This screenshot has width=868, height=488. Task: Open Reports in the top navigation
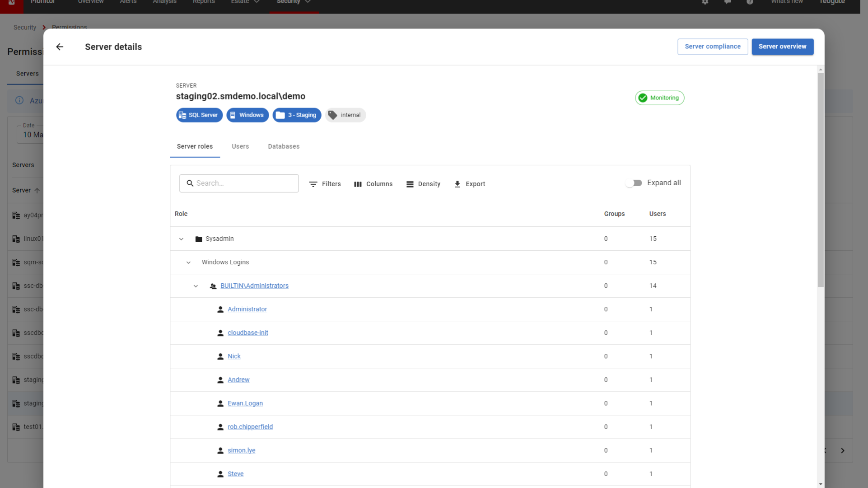coord(204,2)
